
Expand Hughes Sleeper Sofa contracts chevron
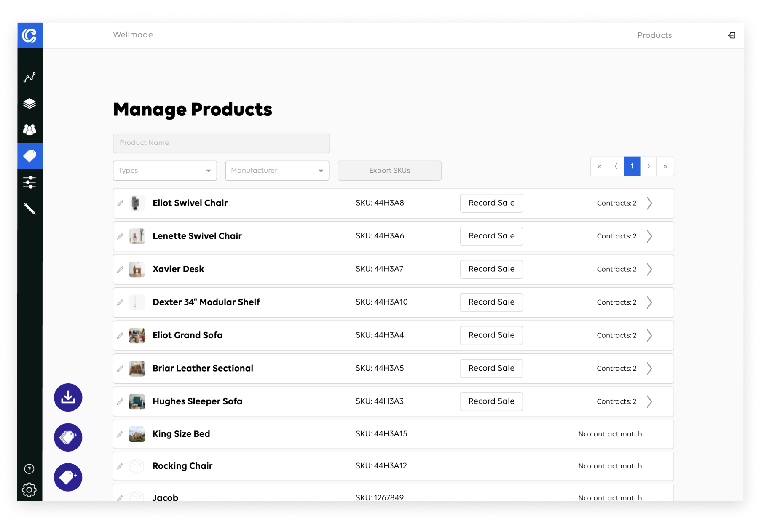649,401
